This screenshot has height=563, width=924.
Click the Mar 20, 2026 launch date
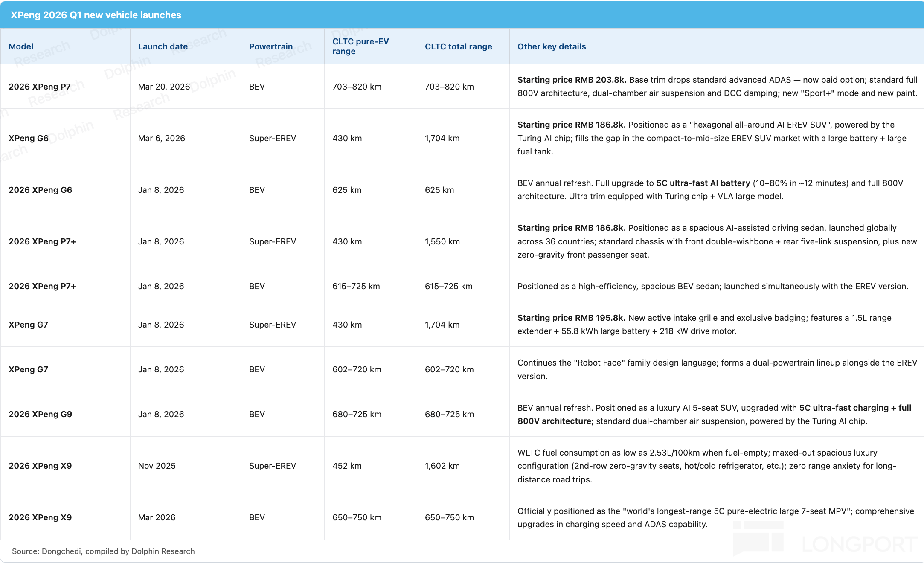[x=164, y=87]
